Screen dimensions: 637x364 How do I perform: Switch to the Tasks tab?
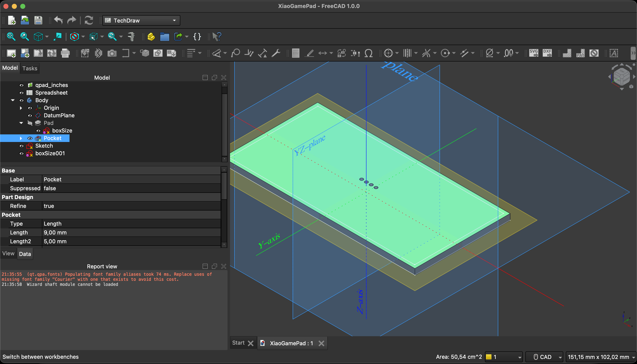pyautogui.click(x=30, y=68)
